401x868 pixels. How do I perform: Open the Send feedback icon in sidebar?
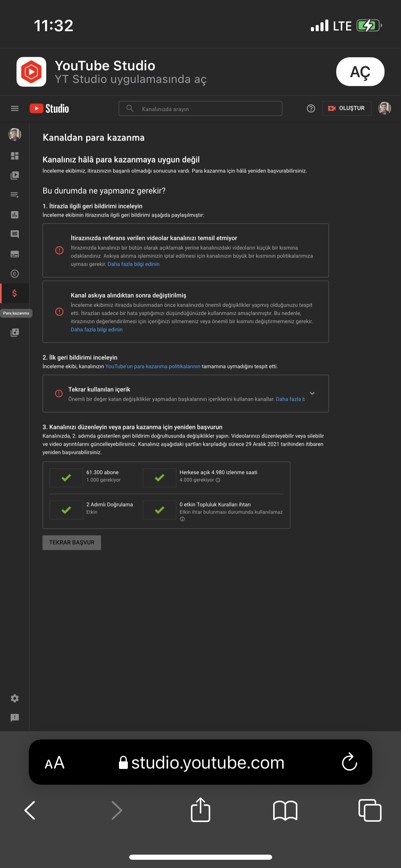coord(15,718)
